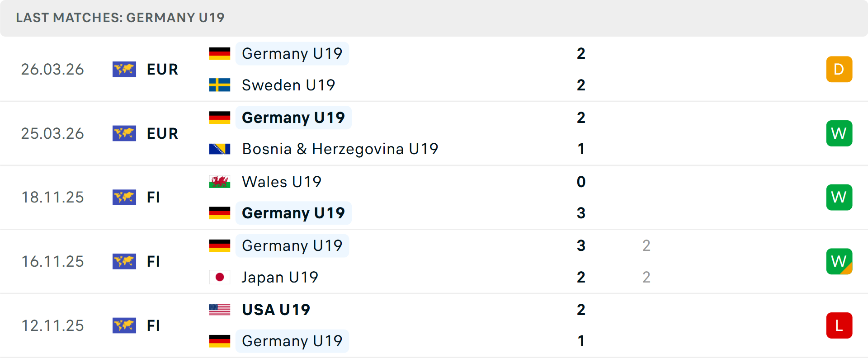The height and width of the screenshot is (358, 868).
Task: Click the USA U19 flag icon
Action: 220,310
